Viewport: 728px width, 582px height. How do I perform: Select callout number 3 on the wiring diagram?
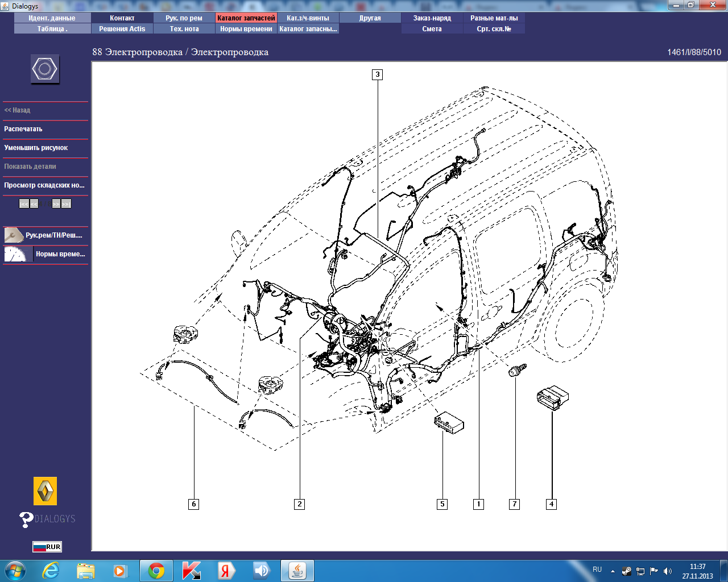[x=377, y=74]
